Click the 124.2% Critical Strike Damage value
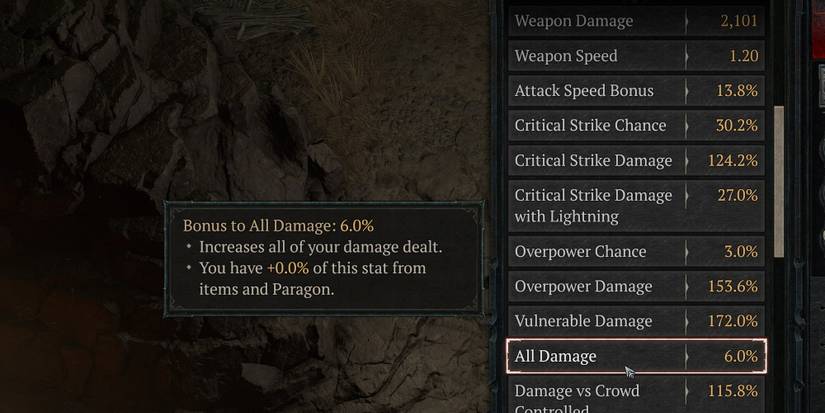Image resolution: width=825 pixels, height=413 pixels. [733, 160]
